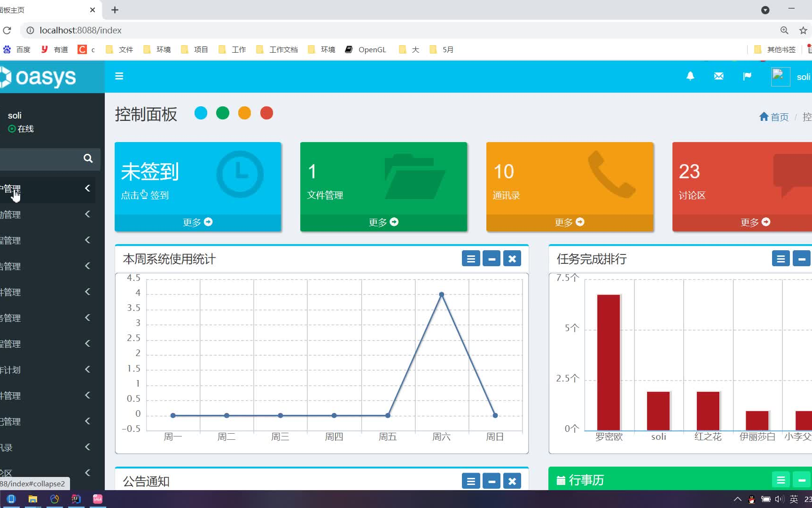This screenshot has width=812, height=508.
Task: Open the mail envelope icon in header
Action: tap(718, 76)
